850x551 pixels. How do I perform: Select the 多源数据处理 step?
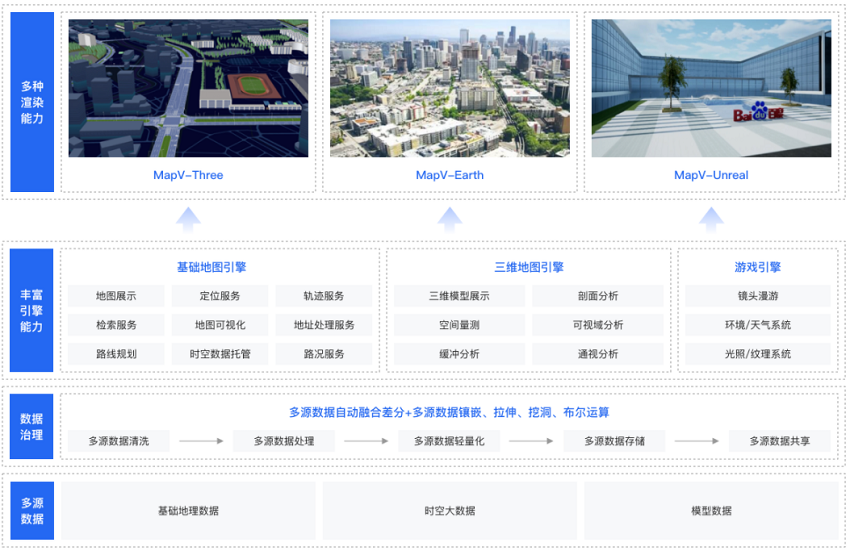284,441
